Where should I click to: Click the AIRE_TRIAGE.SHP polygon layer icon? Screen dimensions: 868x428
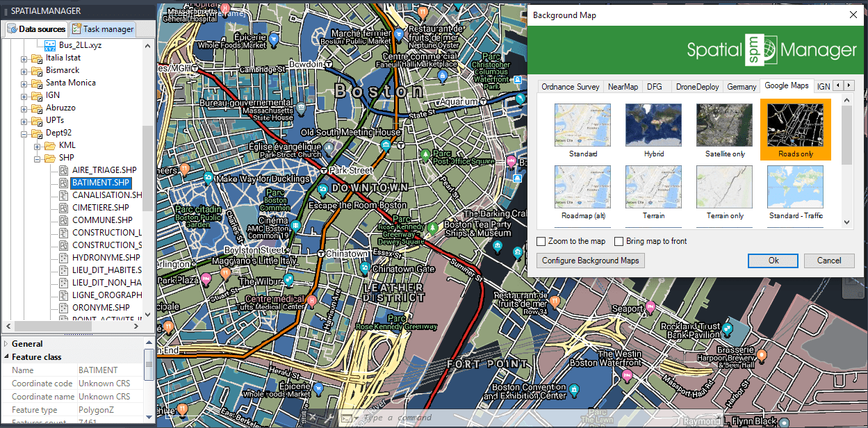tap(63, 170)
